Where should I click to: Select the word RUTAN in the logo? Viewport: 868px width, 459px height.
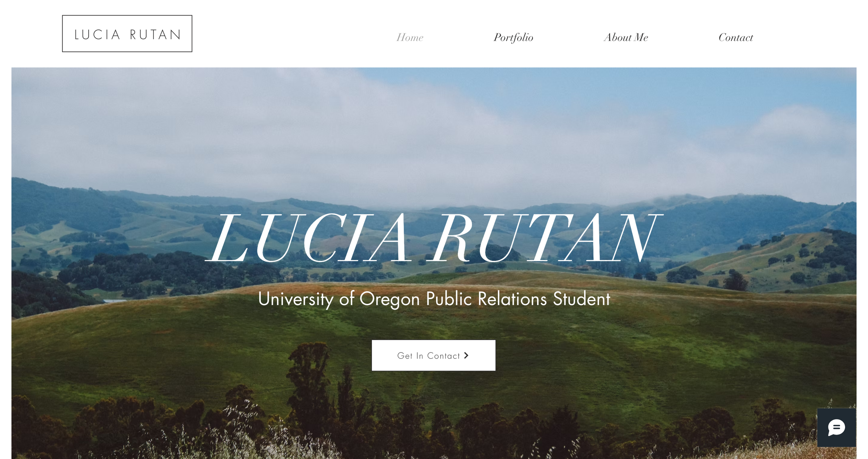pyautogui.click(x=156, y=35)
